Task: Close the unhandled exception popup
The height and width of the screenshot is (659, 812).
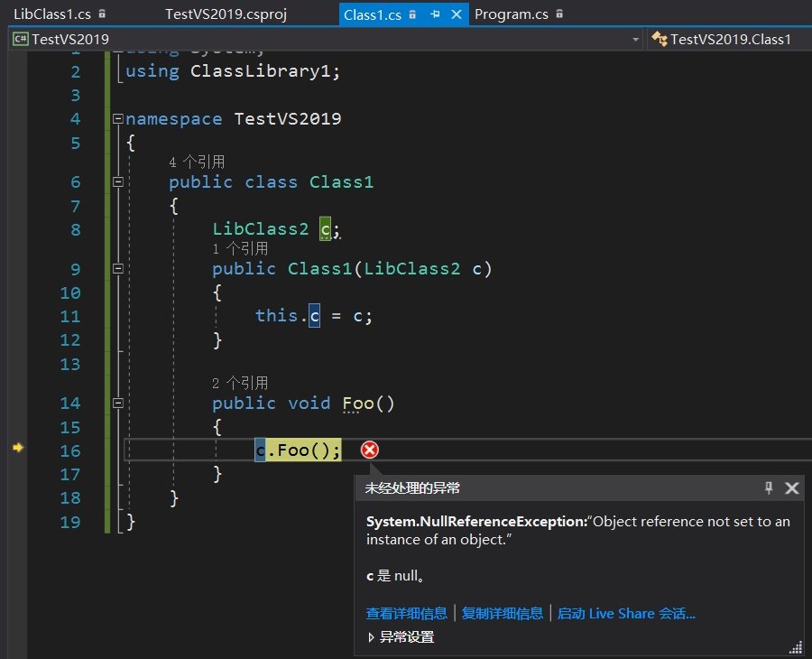Action: [792, 488]
